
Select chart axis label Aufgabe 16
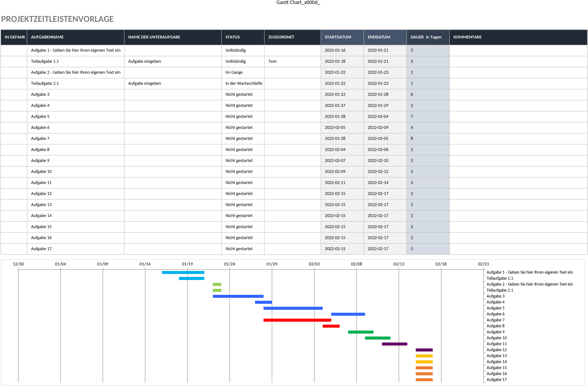tap(497, 374)
